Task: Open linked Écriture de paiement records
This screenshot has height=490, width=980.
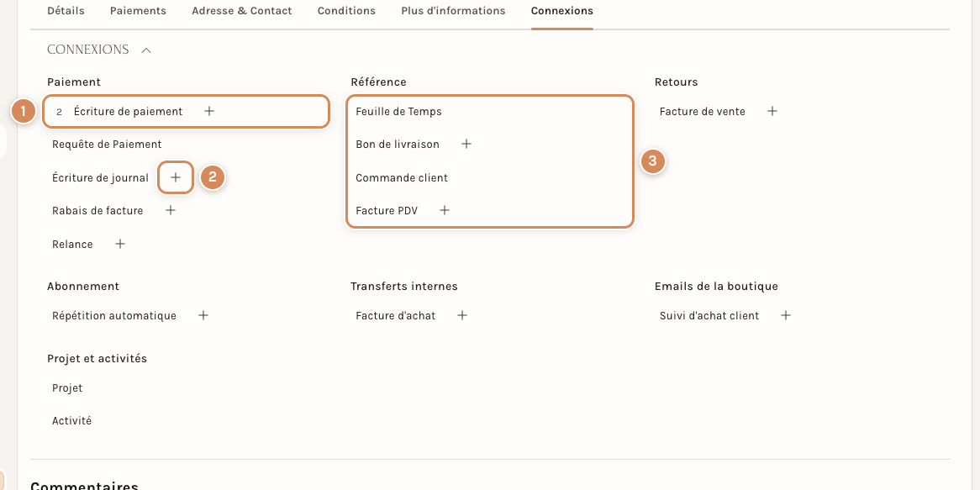Action: pos(128,111)
